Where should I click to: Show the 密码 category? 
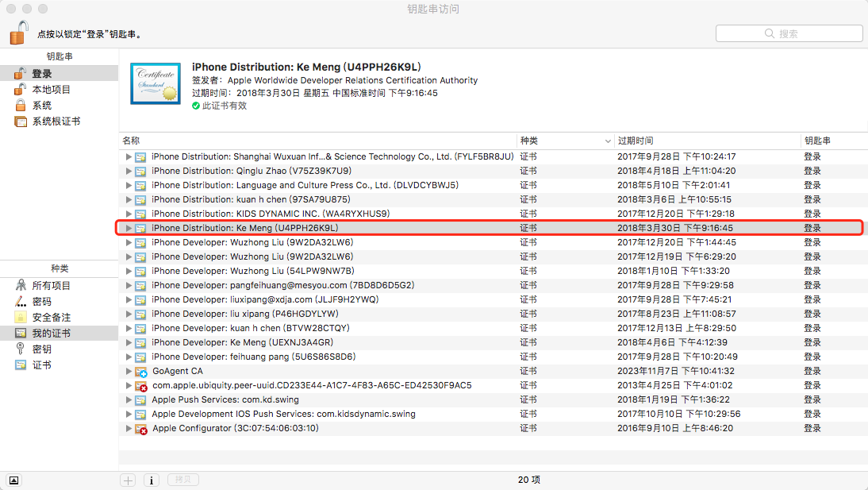coord(60,302)
